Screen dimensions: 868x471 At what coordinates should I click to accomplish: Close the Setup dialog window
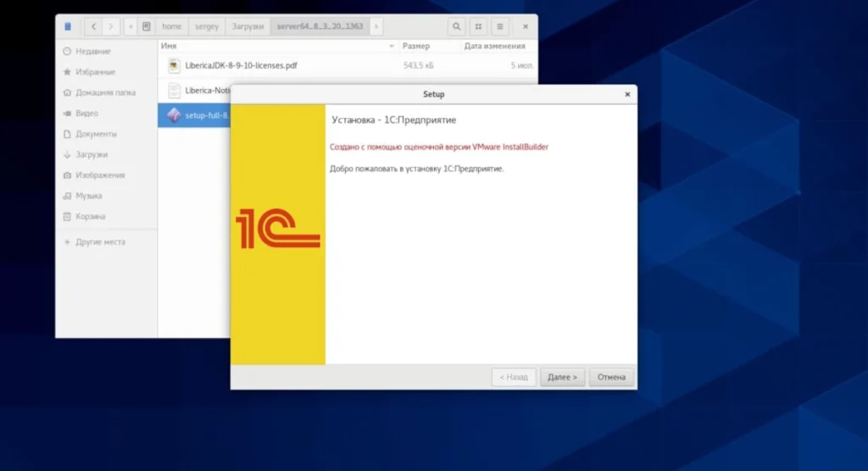pos(627,94)
